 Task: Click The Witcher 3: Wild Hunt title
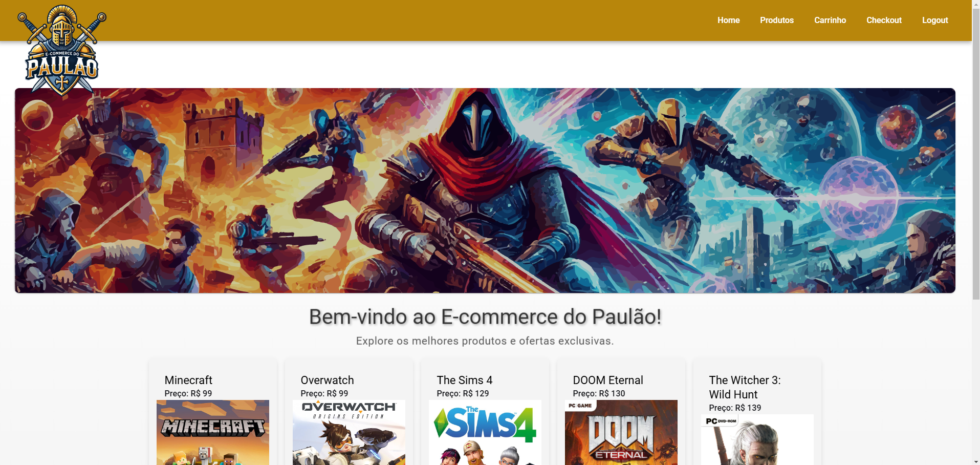coord(745,387)
